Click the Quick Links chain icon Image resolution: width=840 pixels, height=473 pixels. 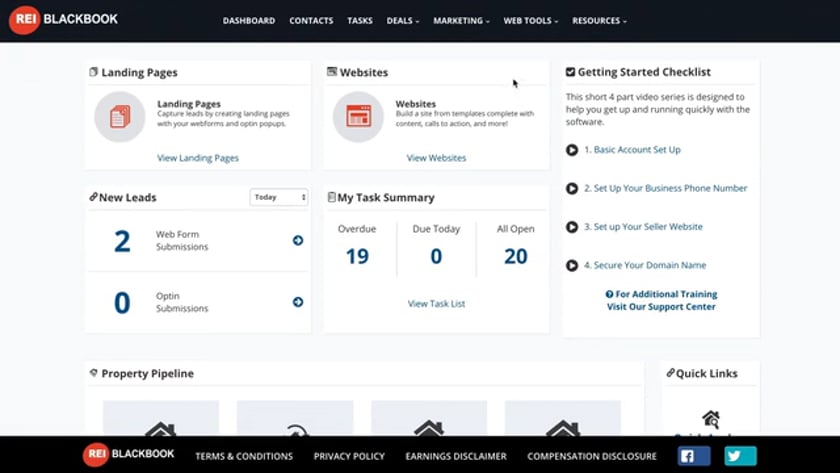click(670, 373)
